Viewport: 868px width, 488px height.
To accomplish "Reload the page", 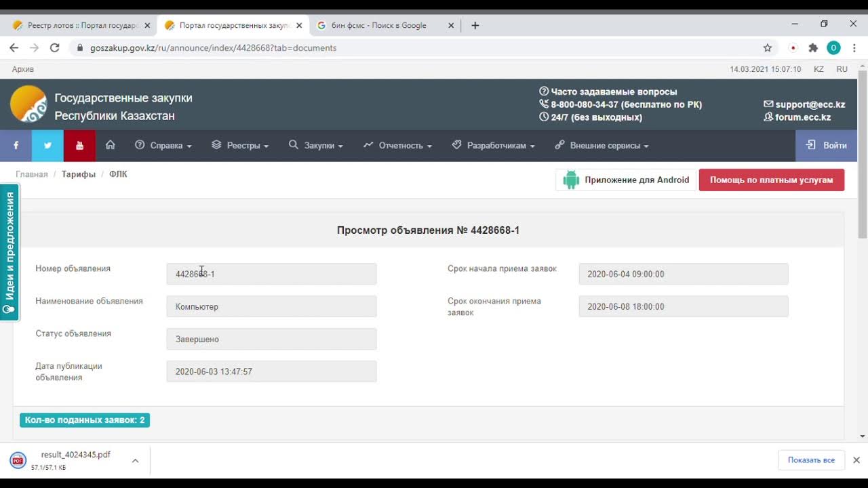I will (x=55, y=47).
